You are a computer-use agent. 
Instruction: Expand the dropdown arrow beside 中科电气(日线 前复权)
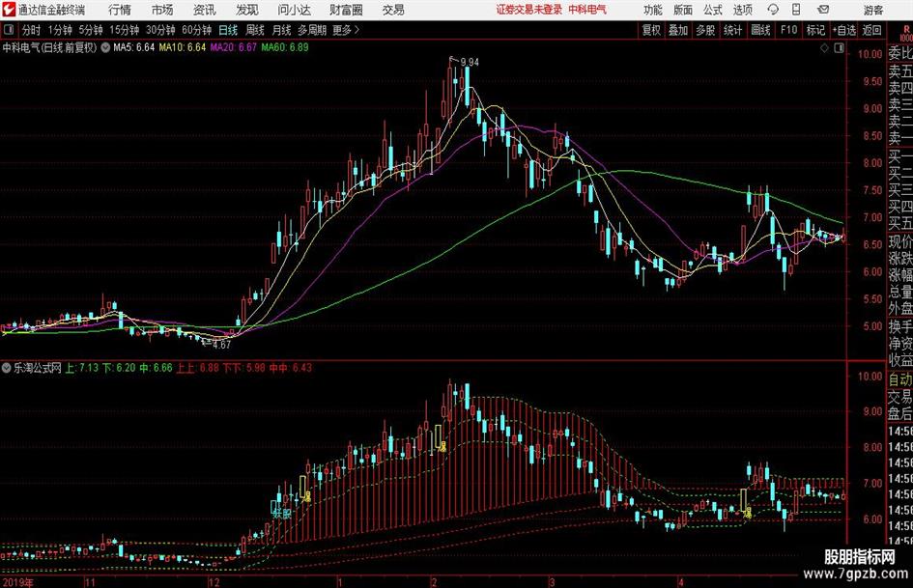click(105, 47)
